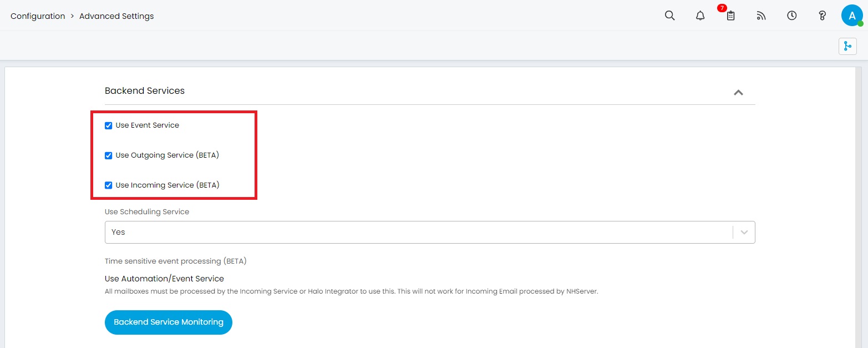Click the Scheduling Service dropdown arrow

(744, 232)
